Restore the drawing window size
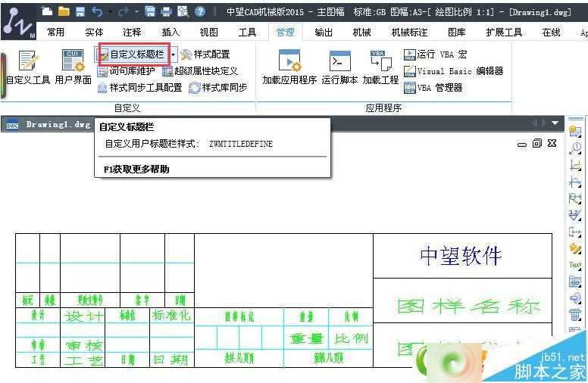The width and height of the screenshot is (588, 383). point(537,143)
